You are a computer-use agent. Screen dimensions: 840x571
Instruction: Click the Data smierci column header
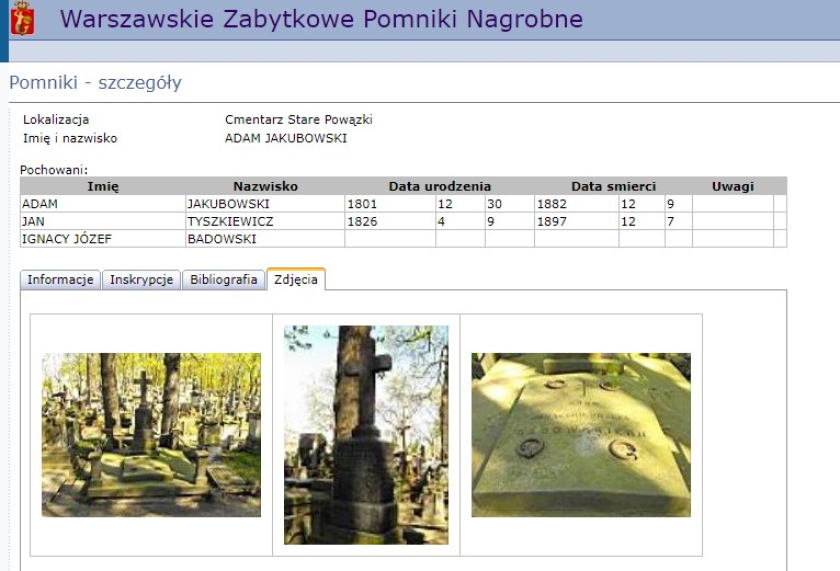point(613,186)
